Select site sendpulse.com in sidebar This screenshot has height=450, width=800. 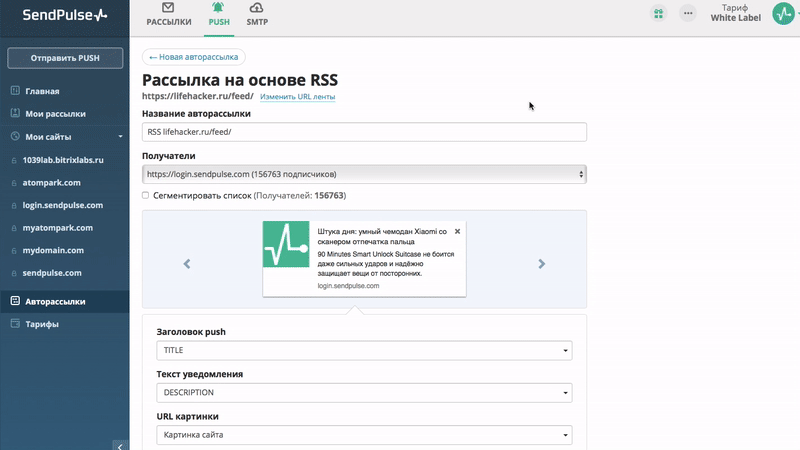(52, 273)
